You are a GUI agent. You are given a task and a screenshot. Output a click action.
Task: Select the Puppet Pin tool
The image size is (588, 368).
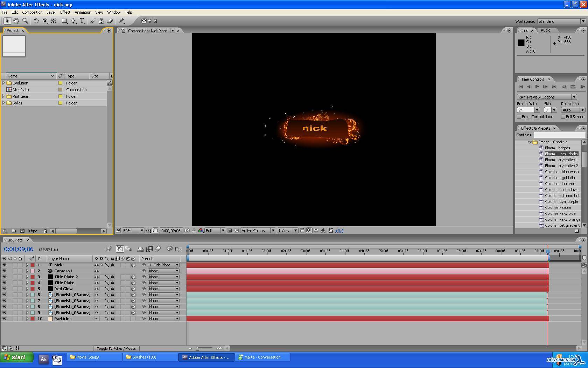(121, 21)
